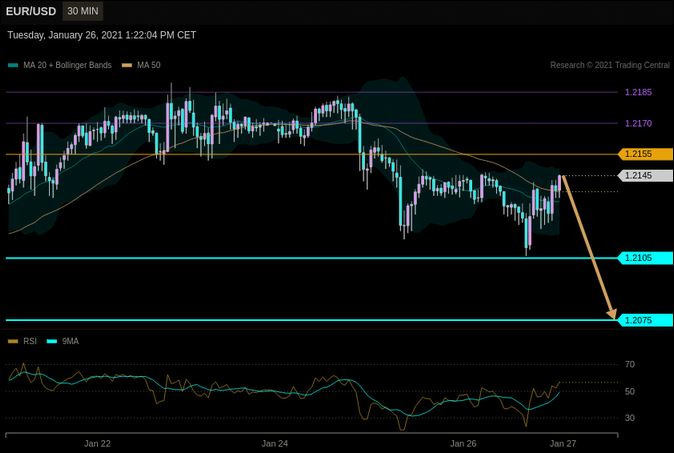The height and width of the screenshot is (453, 674).
Task: Click the tan RSI legend swatch
Action: pos(13,342)
